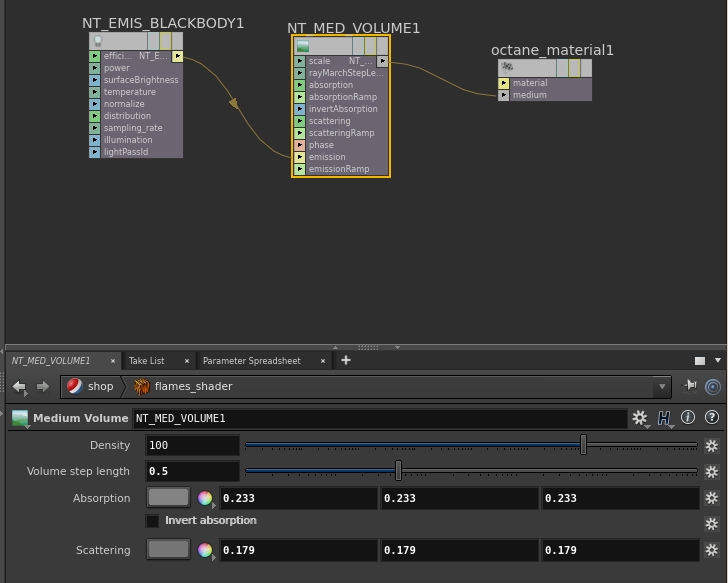This screenshot has width=728, height=583.
Task: Click the Medium Volume node type icon
Action: (20, 418)
